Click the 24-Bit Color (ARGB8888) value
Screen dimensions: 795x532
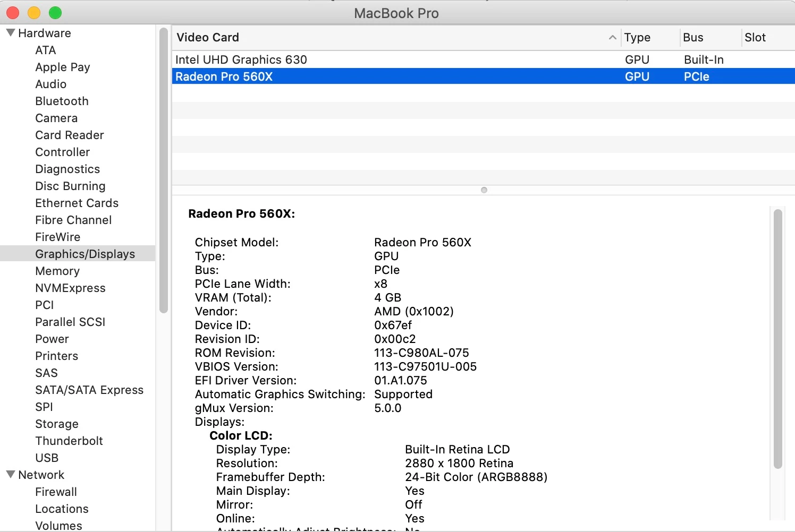pyautogui.click(x=476, y=477)
